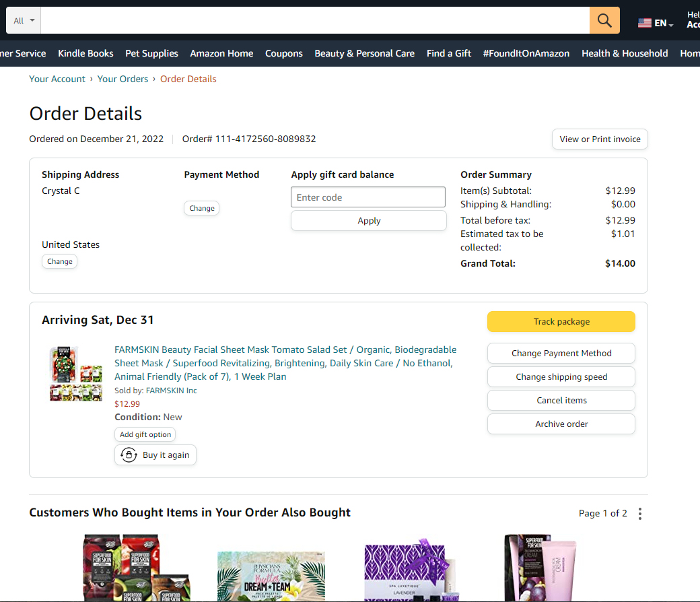
Task: Click Change under Payment Method
Action: tap(201, 209)
